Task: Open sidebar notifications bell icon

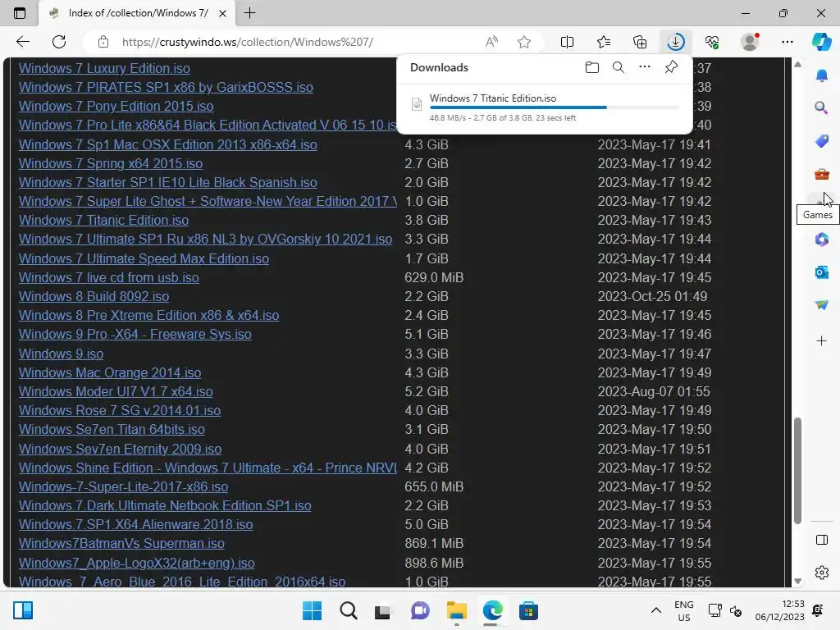Action: [821, 75]
